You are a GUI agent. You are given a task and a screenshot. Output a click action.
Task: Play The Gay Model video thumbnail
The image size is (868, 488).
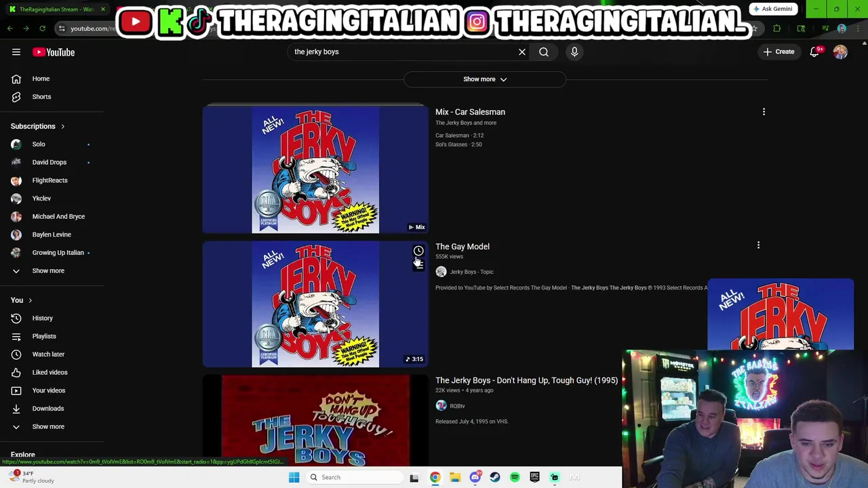click(315, 304)
